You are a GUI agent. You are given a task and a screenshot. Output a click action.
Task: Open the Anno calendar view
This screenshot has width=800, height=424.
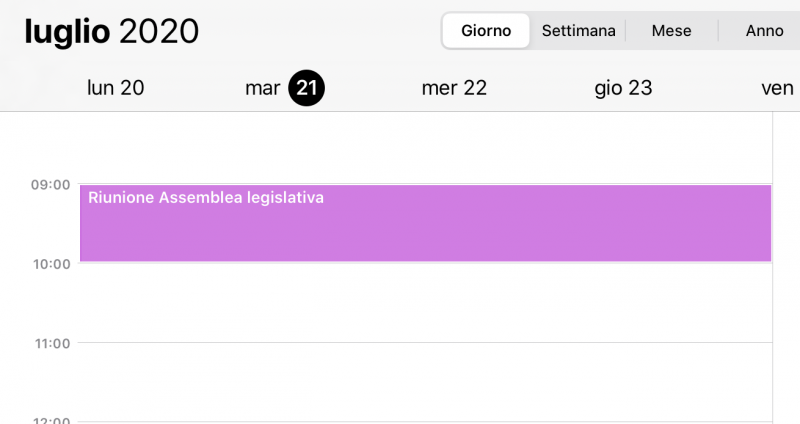coord(764,30)
